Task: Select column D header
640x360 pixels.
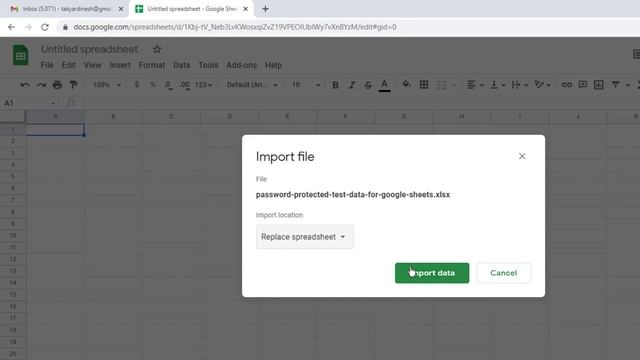Action: [229, 117]
